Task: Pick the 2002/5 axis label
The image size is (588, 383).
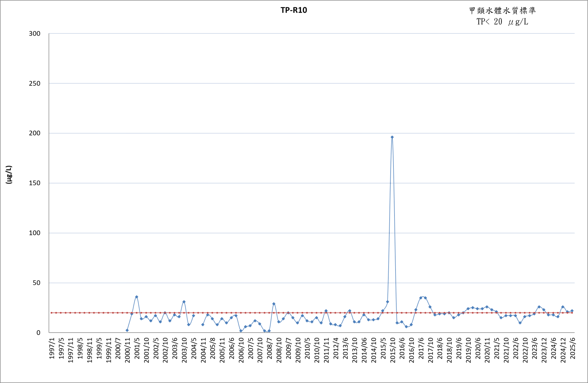Action: 156,348
